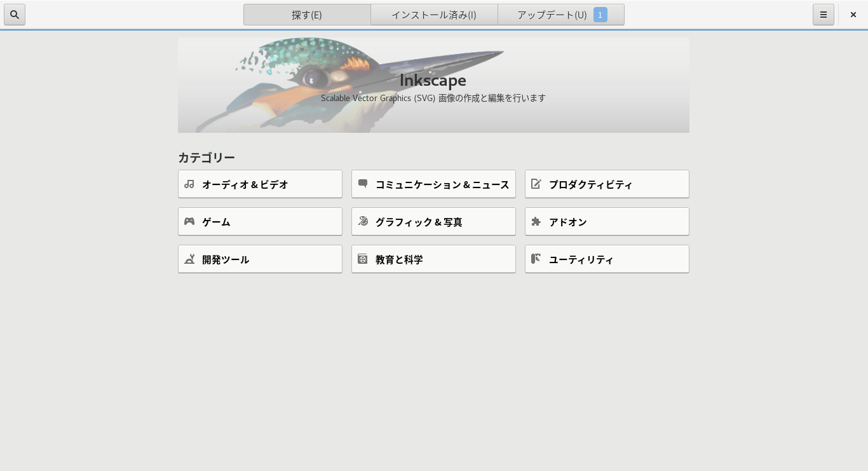Open the hamburger menu button
This screenshot has width=868, height=471.
(x=823, y=15)
